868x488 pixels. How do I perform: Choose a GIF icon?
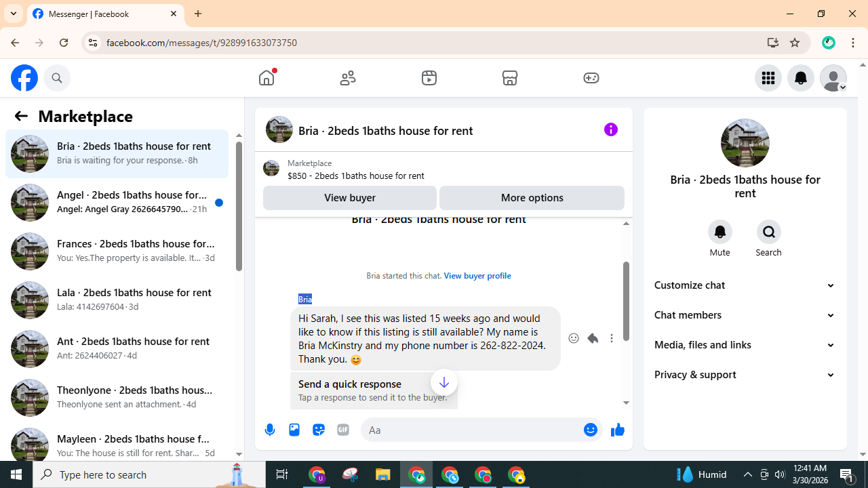343,430
